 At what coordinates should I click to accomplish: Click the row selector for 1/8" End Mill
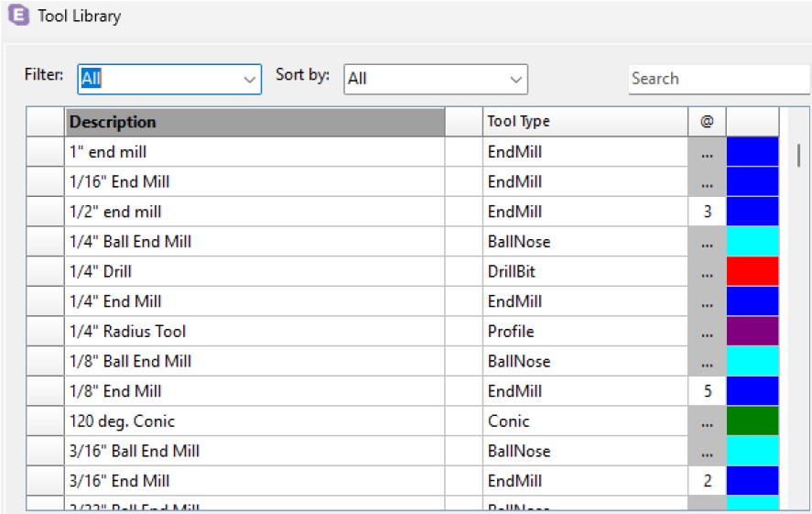[45, 391]
